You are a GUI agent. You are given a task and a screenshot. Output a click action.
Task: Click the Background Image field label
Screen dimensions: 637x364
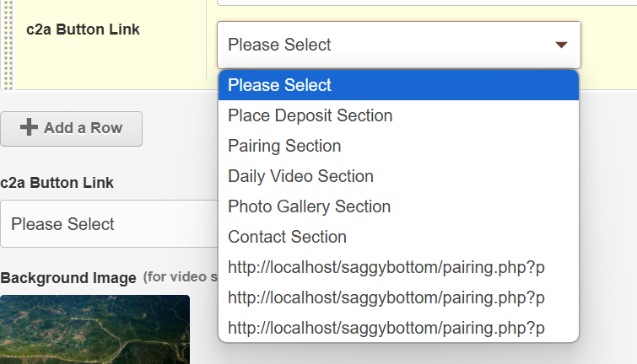pyautogui.click(x=68, y=278)
